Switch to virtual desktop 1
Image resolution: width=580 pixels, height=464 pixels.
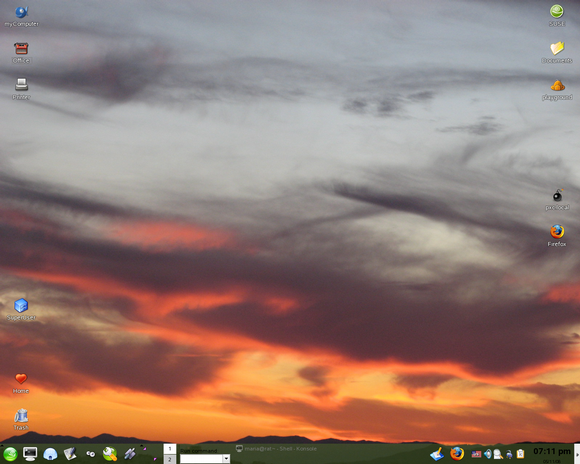(x=170, y=449)
